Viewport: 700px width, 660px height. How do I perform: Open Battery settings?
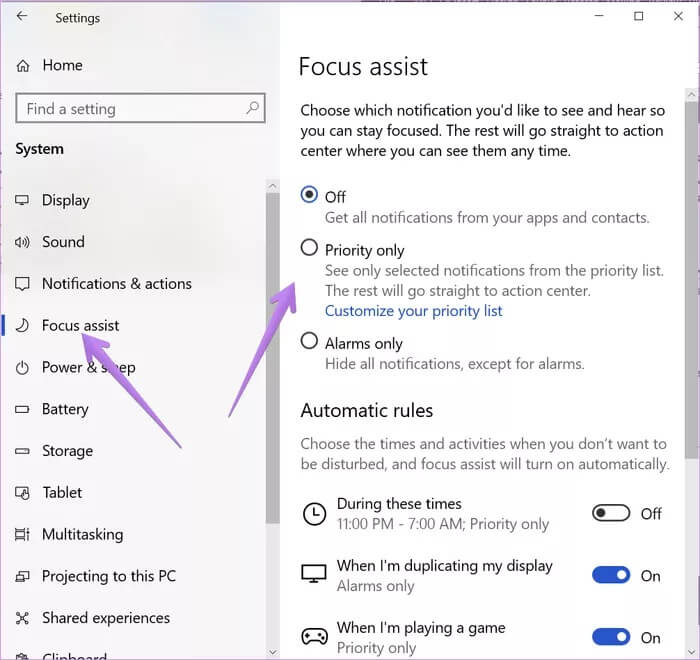click(x=65, y=409)
